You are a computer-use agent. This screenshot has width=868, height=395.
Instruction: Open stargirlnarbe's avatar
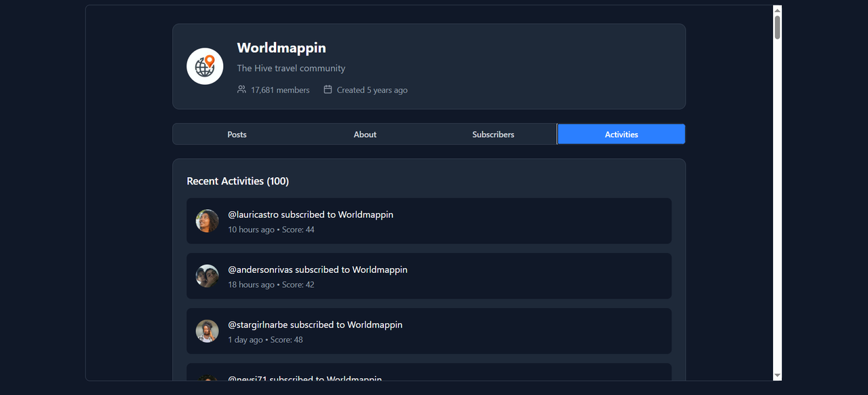tap(208, 331)
